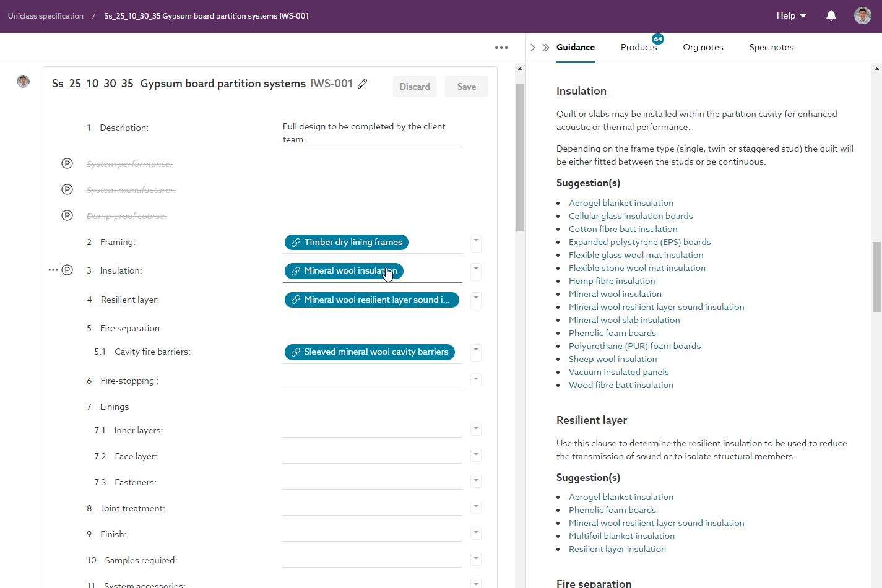Viewport: 882px width, 588px height.
Task: Click the P icon beside System performance
Action: (x=67, y=163)
